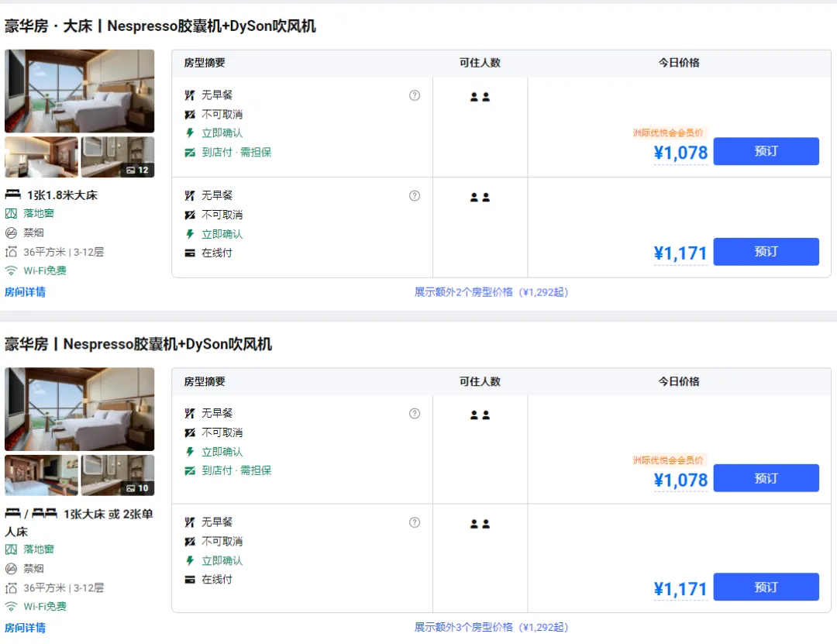
Task: Click the 禁烟 no-smoking icon for 豪华房·大床
Action: (11, 232)
